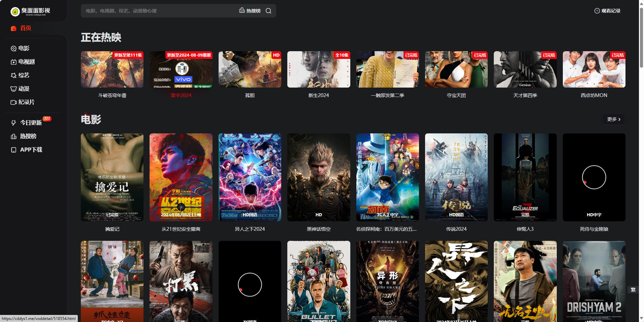Open 伸冤人3 movie poster
The image size is (644, 322).
(525, 177)
